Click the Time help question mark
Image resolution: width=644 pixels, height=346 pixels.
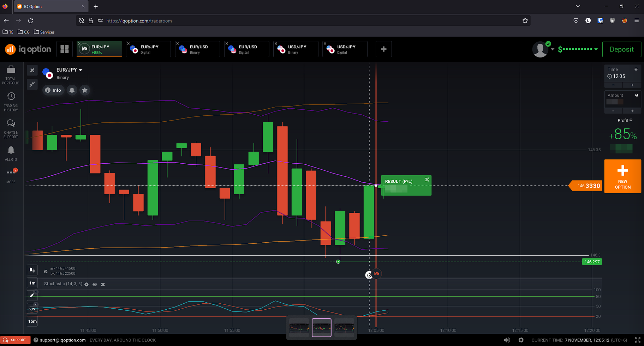point(636,69)
